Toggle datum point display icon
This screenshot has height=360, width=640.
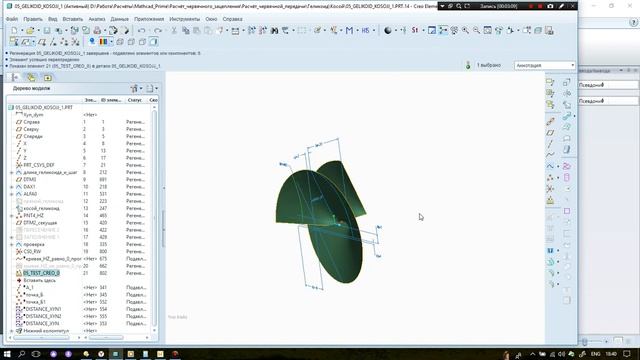coord(64,42)
